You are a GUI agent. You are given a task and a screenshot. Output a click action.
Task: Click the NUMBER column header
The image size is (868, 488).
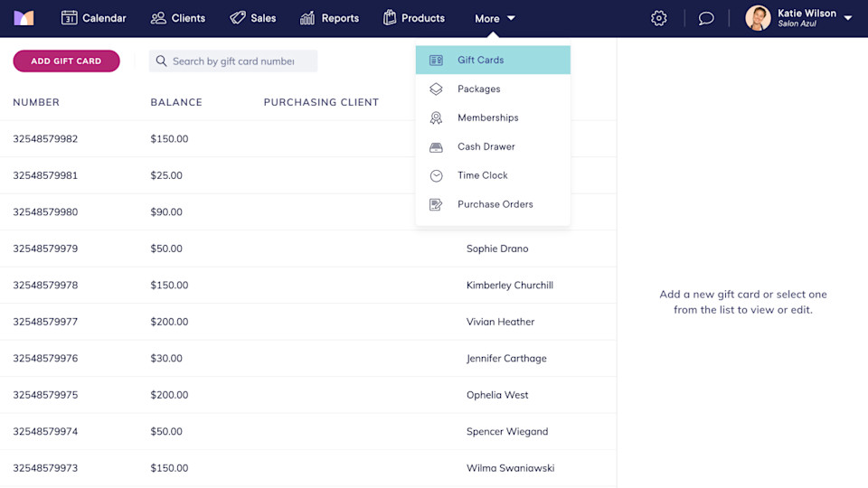point(36,102)
